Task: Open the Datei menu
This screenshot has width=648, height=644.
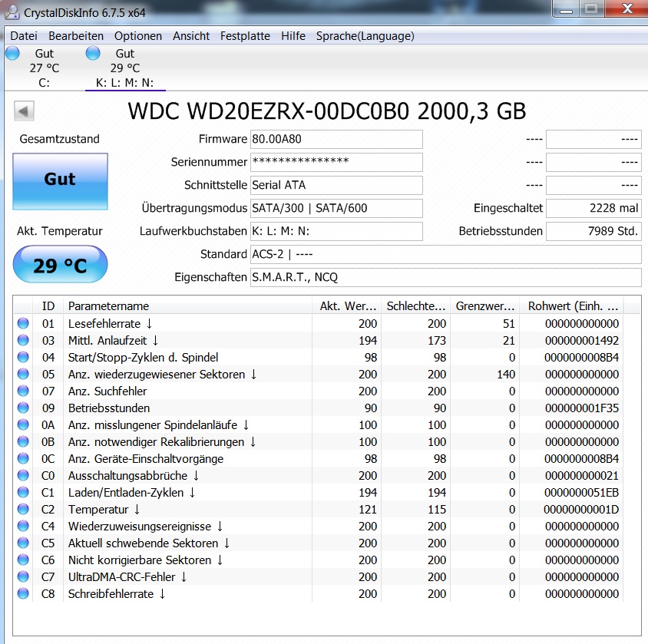Action: (x=24, y=36)
